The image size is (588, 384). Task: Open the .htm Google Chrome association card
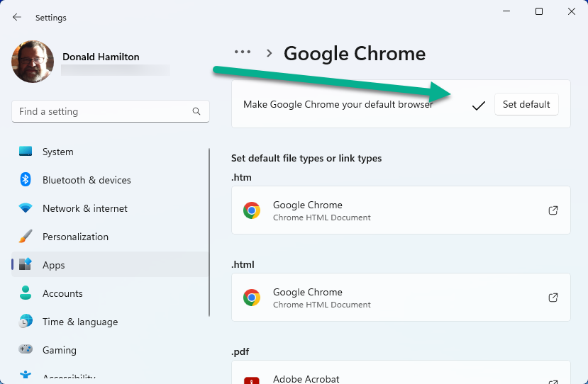[401, 210]
